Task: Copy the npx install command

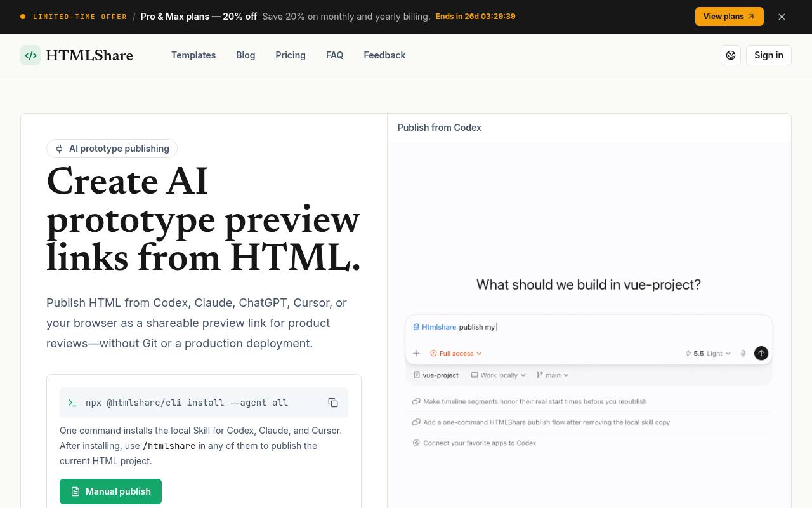Action: 333,403
